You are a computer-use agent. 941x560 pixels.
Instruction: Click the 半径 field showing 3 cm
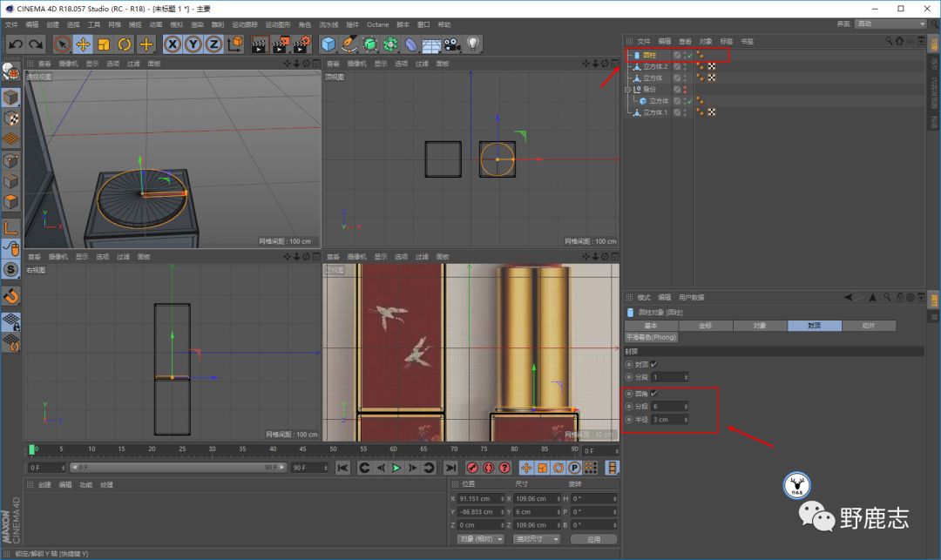[669, 419]
